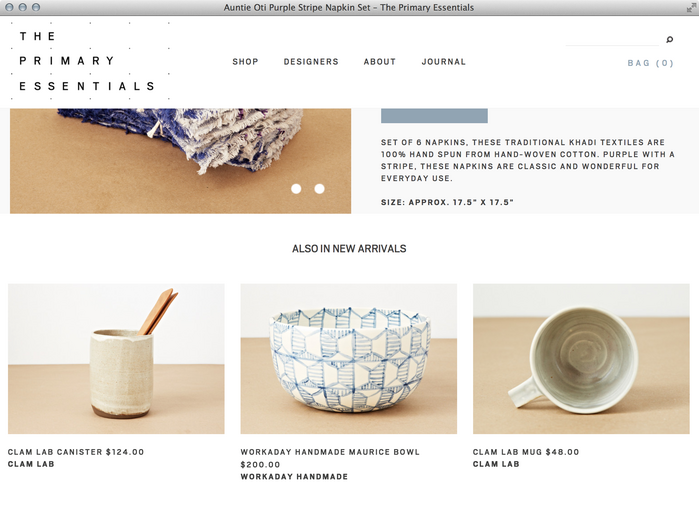Open the Journal page
This screenshot has width=699, height=518.
(444, 62)
